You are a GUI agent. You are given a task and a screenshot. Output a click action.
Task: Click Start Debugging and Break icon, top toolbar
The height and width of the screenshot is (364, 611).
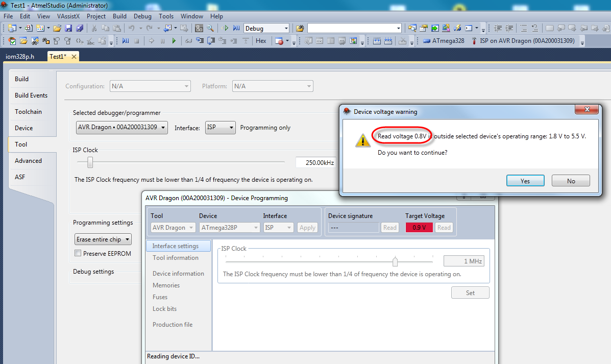[236, 28]
